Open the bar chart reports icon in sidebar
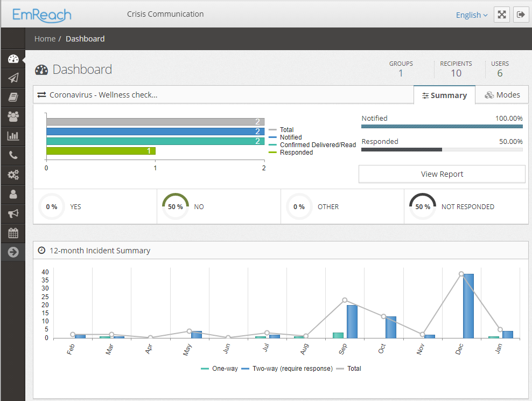 [x=13, y=136]
